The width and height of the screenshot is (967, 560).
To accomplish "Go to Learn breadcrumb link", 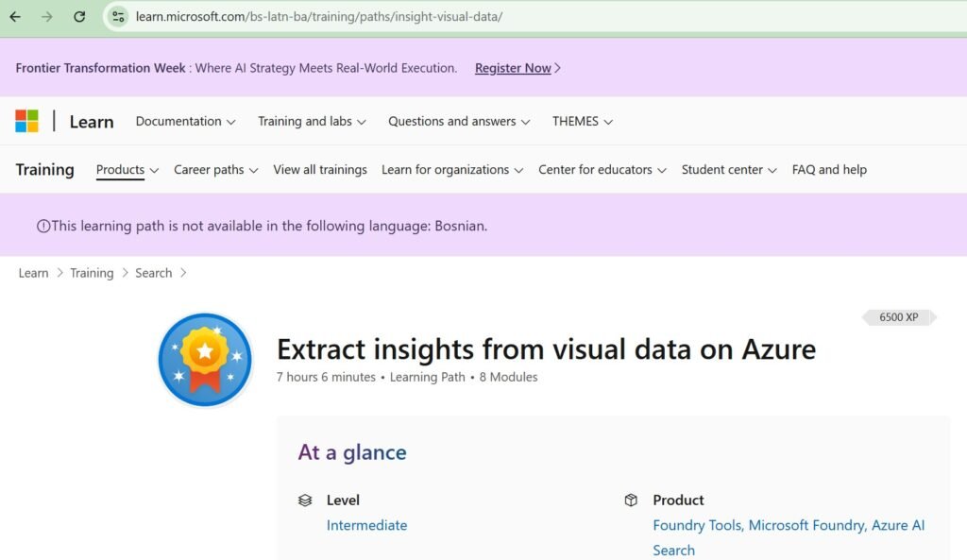I will click(x=33, y=273).
